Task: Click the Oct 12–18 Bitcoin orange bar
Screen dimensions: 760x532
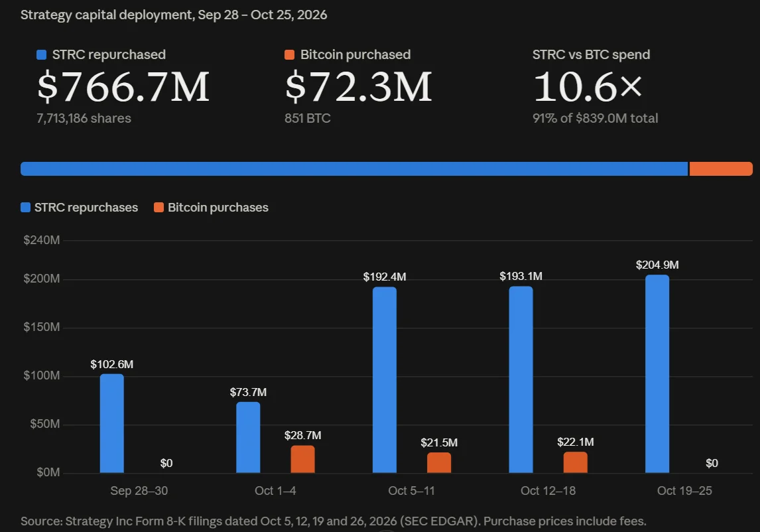Action: click(x=576, y=462)
